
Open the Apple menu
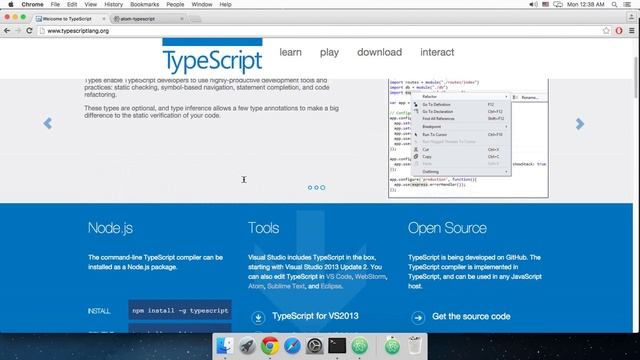11,4
